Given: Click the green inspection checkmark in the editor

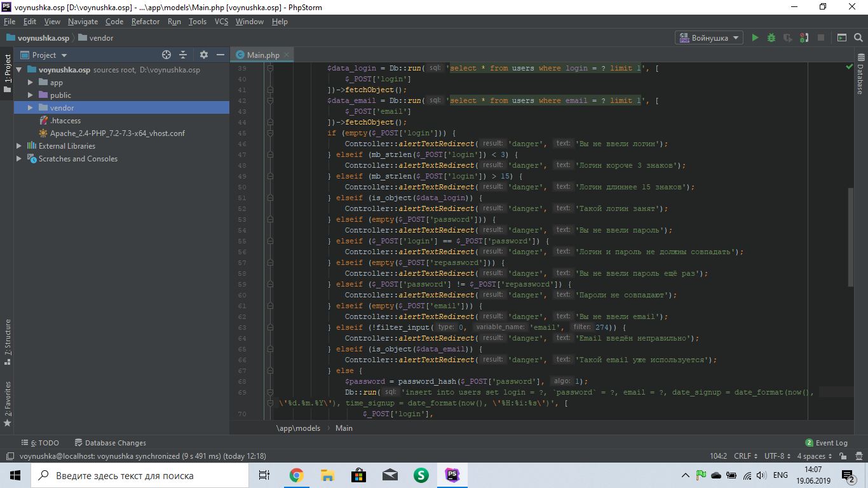Looking at the screenshot, I should click(849, 67).
